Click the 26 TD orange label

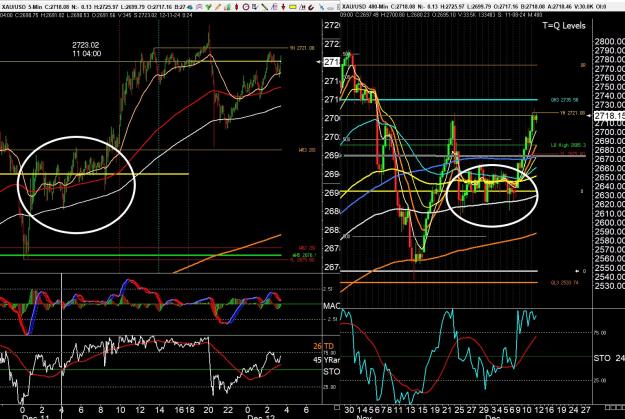pyautogui.click(x=324, y=346)
